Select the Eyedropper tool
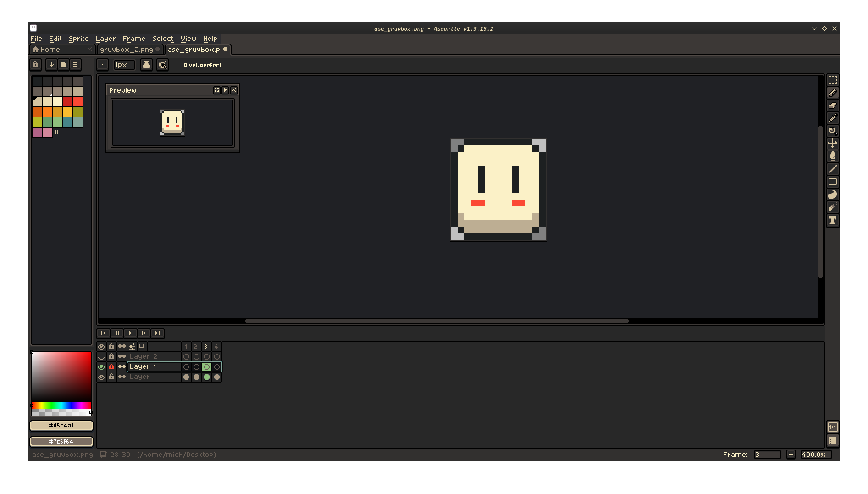This screenshot has width=868, height=494. click(832, 118)
